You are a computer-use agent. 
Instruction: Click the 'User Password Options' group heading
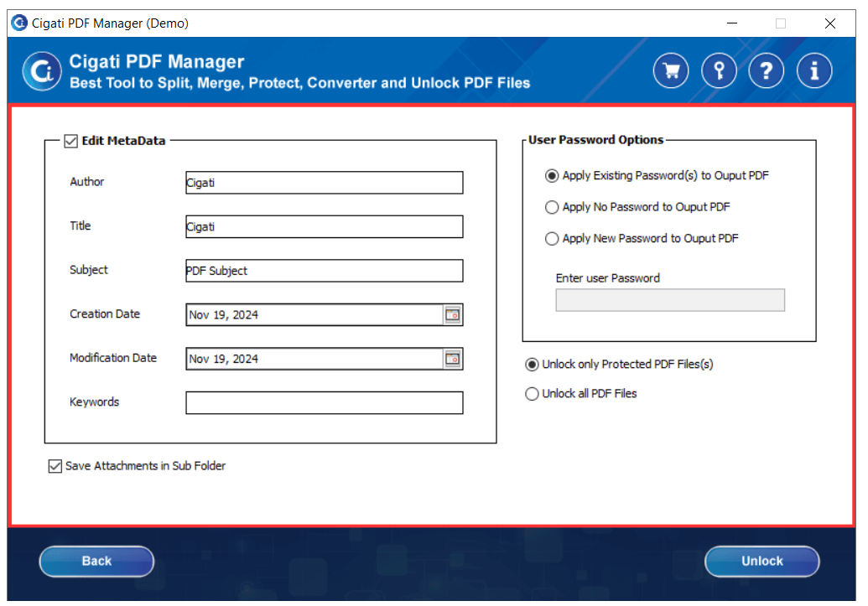tap(595, 140)
